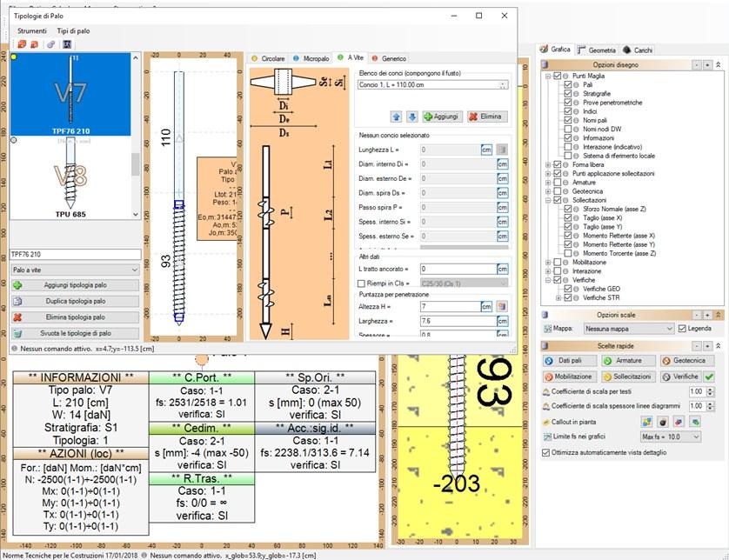Viewport: 729px width, 560px height.
Task: Click the first Callout in pianta icon
Action: [x=647, y=421]
